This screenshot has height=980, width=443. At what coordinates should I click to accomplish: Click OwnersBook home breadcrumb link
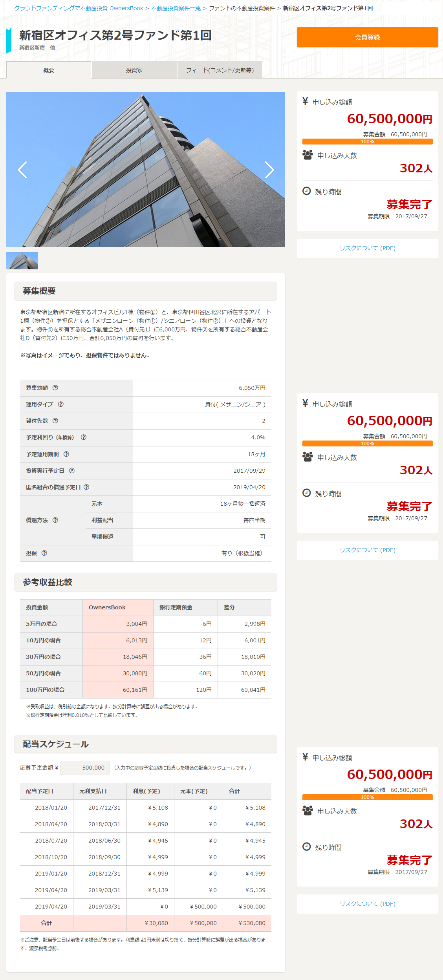(79, 8)
